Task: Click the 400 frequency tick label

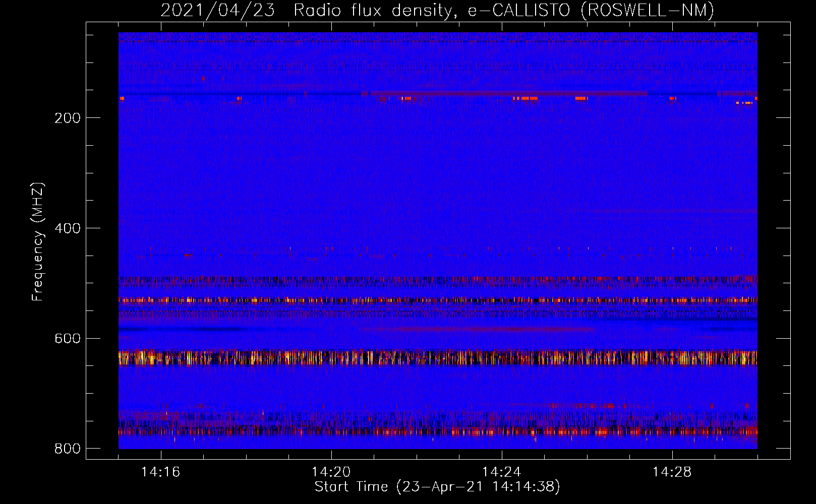Action: pos(68,228)
